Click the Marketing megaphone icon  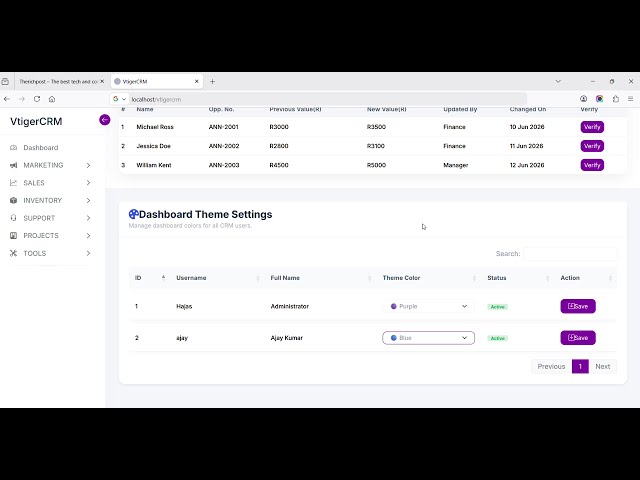(x=13, y=165)
